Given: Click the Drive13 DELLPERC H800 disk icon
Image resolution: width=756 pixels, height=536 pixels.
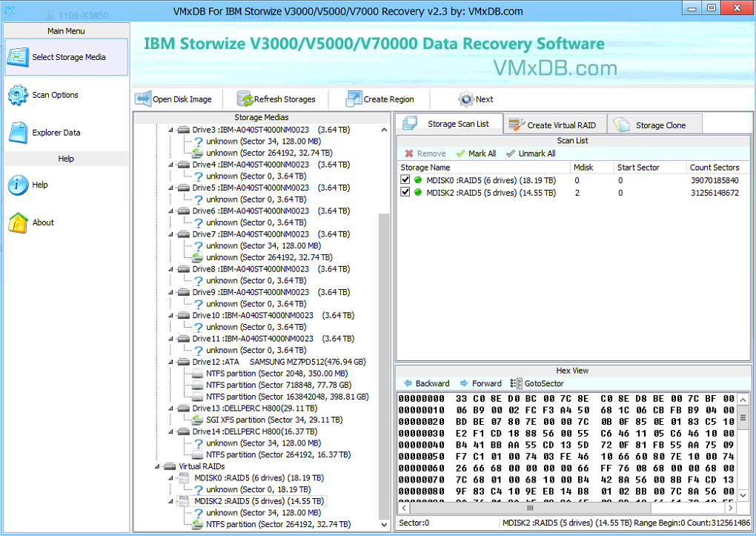Looking at the screenshot, I should pos(183,408).
